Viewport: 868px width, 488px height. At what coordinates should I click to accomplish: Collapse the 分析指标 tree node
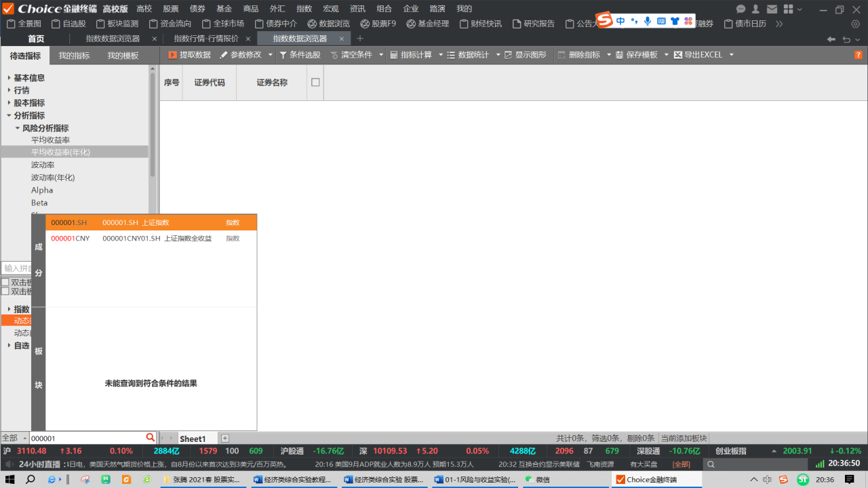coord(9,116)
